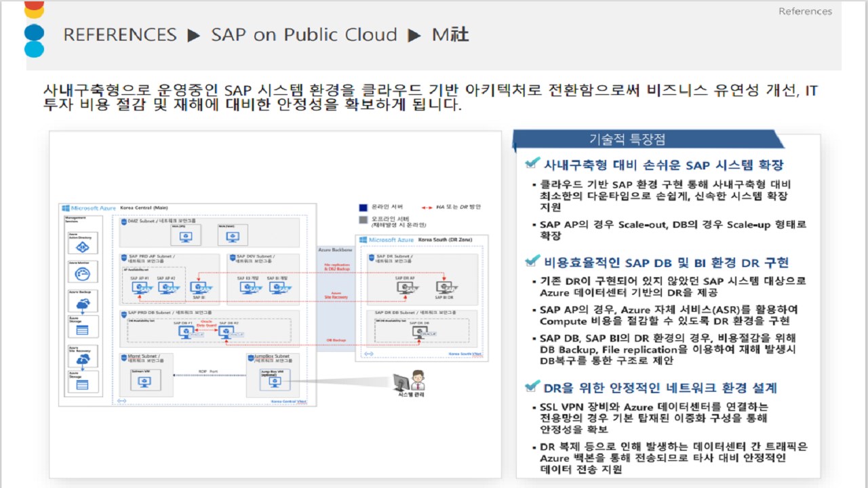Viewport: 868px width, 488px height.
Task: Click the Azure Active Directory icon
Action: coord(83,247)
